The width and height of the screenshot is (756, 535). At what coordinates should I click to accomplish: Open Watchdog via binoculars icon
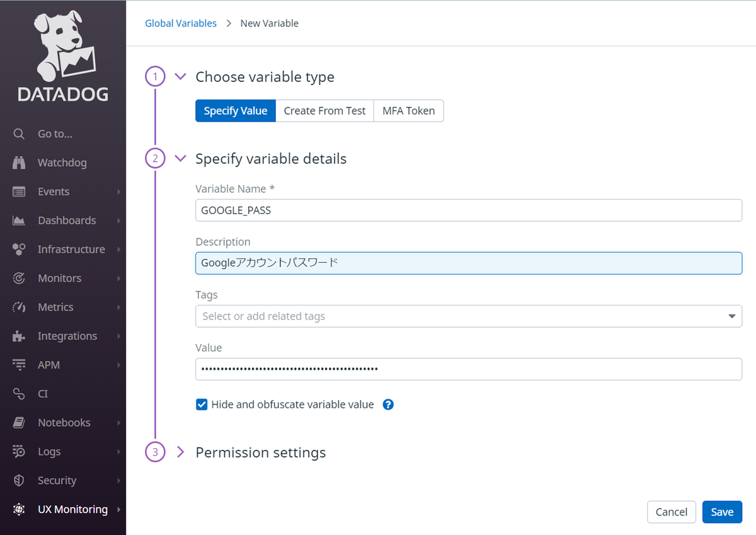19,163
